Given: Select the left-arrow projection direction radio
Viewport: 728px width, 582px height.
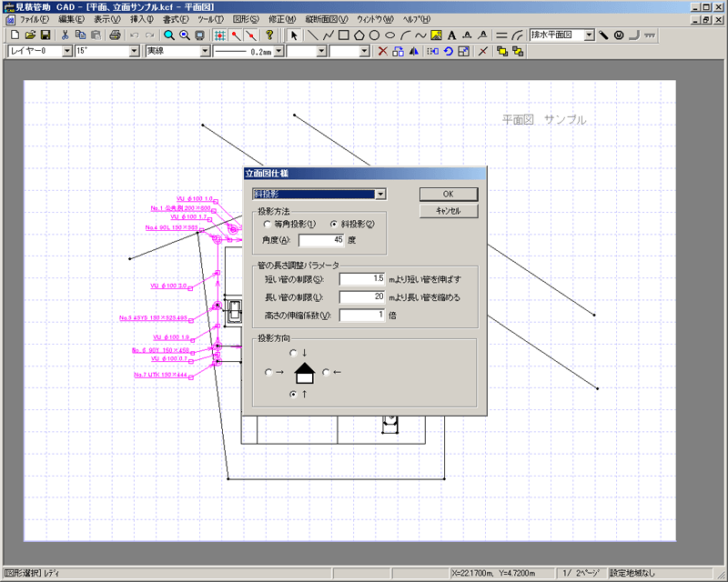Looking at the screenshot, I should [326, 372].
